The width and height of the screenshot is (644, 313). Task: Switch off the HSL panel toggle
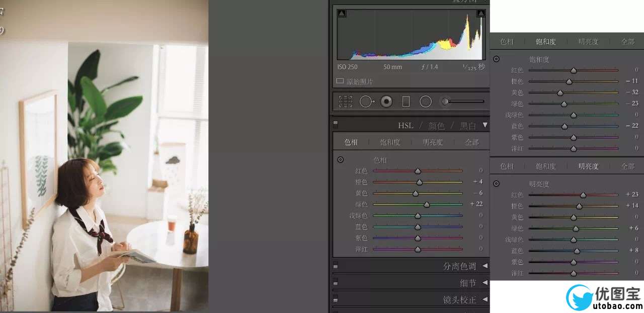coord(336,124)
